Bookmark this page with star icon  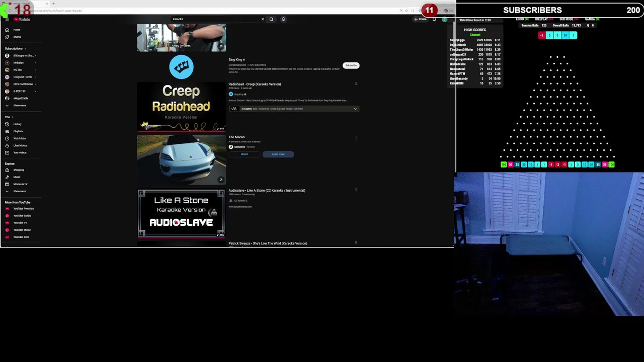coord(407,11)
